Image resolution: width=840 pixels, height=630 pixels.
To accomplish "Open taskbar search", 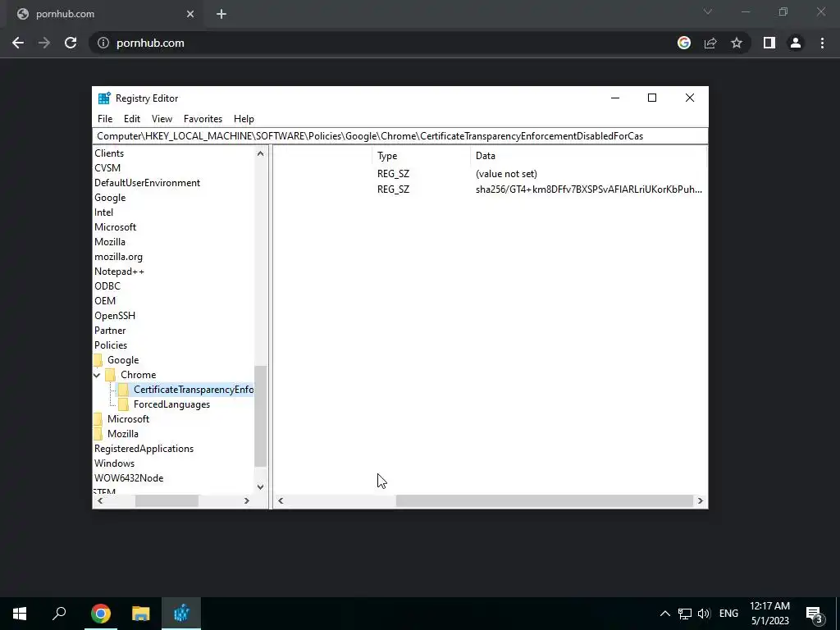I will pyautogui.click(x=59, y=614).
